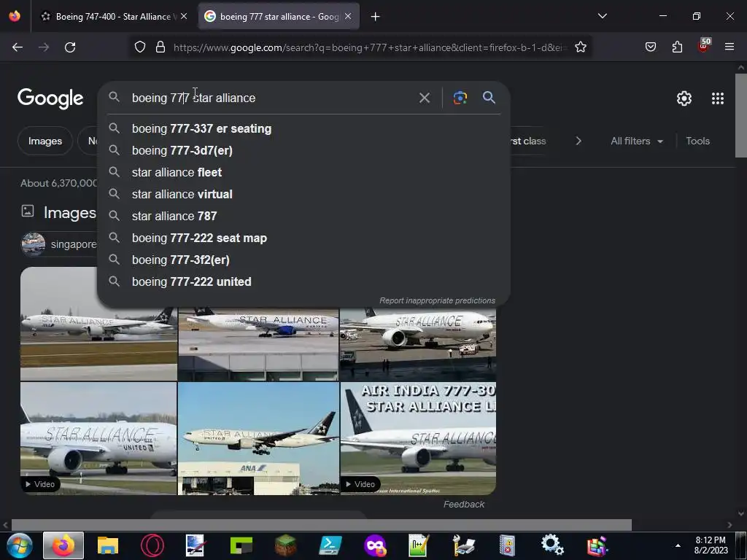Open the Tools option
This screenshot has width=747, height=560.
pos(697,141)
